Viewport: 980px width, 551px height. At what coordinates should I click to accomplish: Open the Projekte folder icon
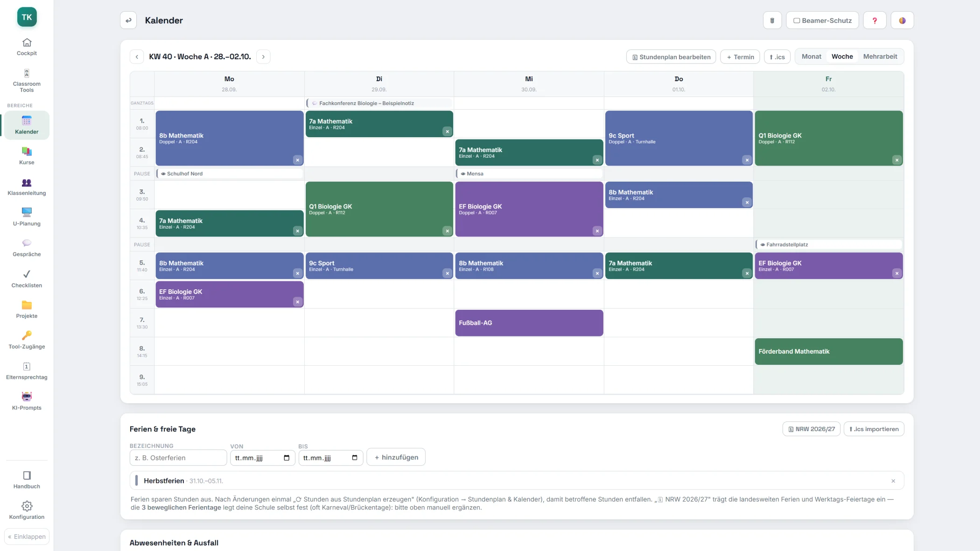coord(27,305)
